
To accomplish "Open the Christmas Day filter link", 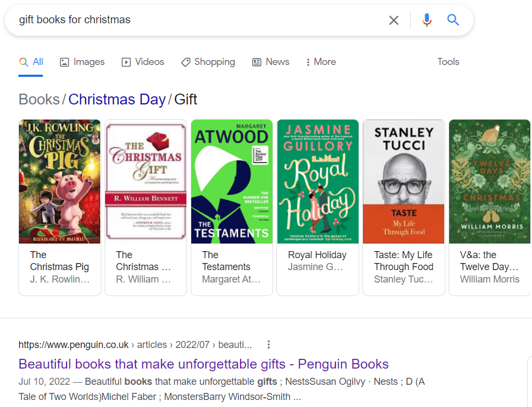I will coord(116,100).
